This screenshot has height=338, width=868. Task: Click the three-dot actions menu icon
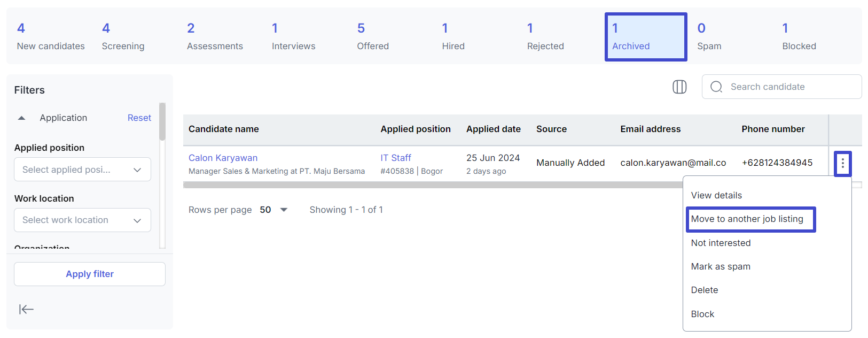[842, 163]
